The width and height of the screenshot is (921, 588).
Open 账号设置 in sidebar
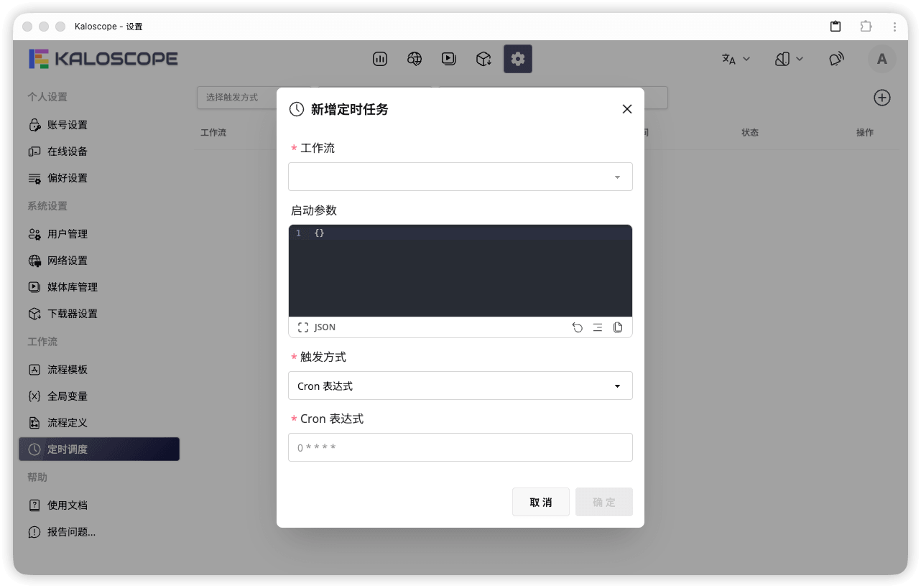pos(99,125)
